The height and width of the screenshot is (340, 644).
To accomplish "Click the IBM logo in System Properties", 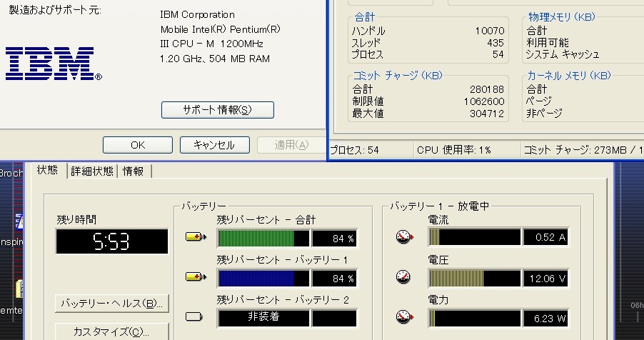I will point(54,64).
